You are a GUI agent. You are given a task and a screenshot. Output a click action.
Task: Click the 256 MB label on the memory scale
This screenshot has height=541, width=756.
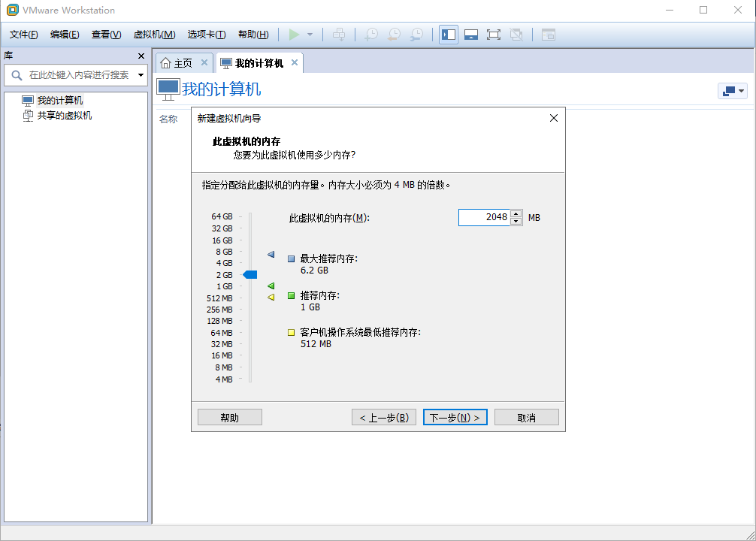tap(219, 310)
